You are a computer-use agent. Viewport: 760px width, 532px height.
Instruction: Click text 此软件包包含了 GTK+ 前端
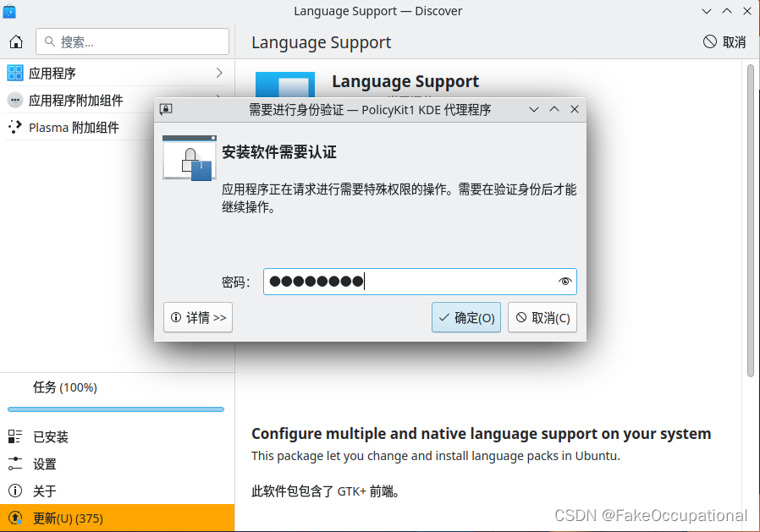click(x=325, y=491)
